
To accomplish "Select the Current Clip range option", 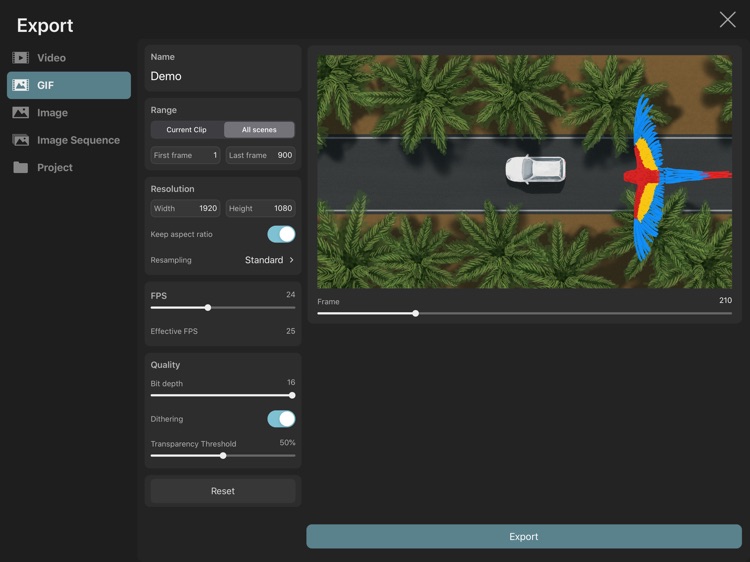I will coord(187,130).
